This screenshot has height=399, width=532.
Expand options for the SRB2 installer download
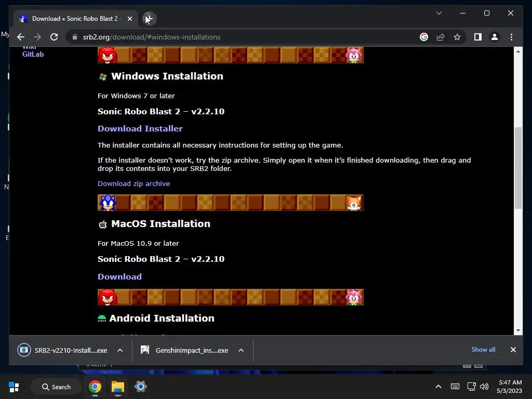pos(120,350)
